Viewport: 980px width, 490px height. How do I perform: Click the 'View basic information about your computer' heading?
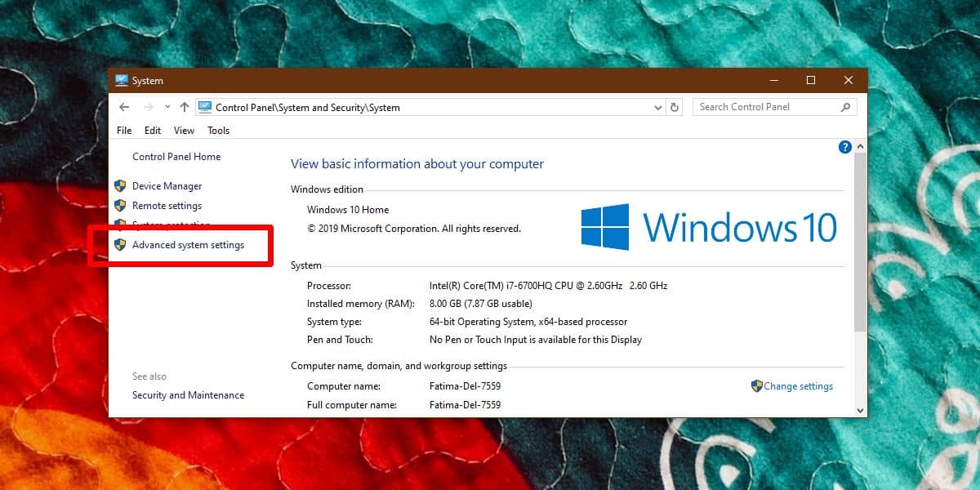pyautogui.click(x=417, y=164)
